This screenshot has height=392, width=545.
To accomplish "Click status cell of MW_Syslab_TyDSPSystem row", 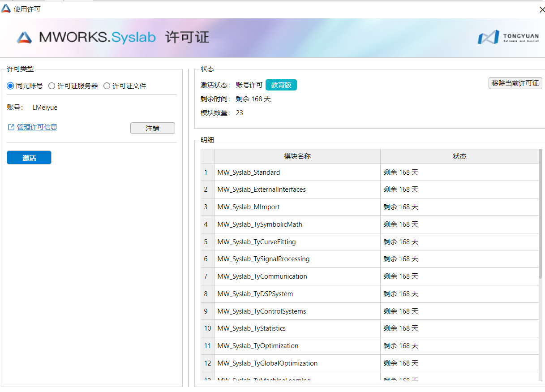I will [459, 294].
